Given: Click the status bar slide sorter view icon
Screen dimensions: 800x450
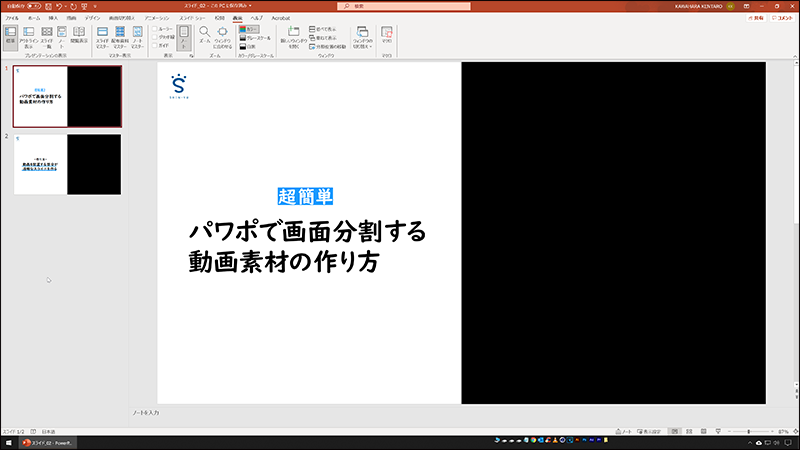Looking at the screenshot, I should (x=689, y=432).
